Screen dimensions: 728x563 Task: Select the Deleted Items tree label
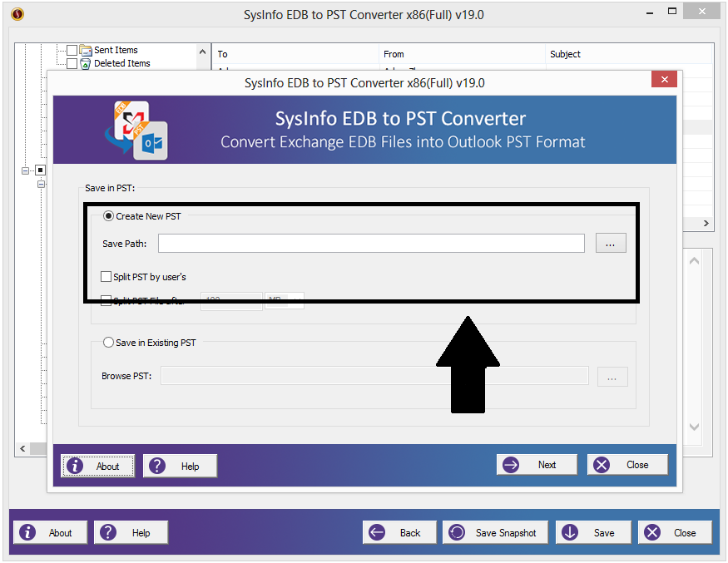point(122,63)
